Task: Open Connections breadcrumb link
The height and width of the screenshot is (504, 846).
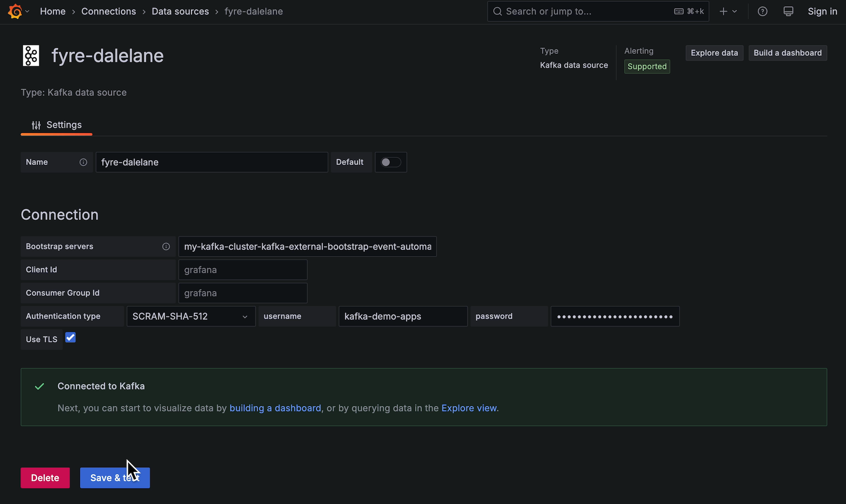Action: (x=109, y=11)
